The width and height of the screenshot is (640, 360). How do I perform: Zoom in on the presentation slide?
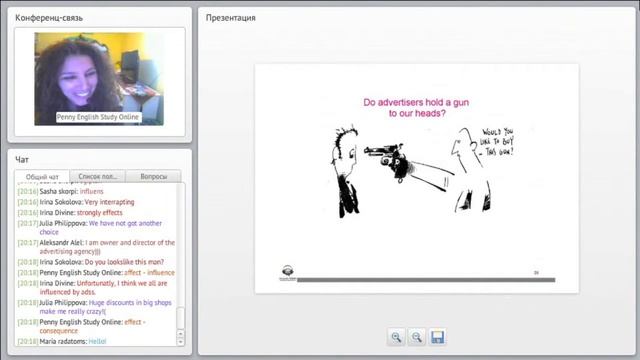396,337
